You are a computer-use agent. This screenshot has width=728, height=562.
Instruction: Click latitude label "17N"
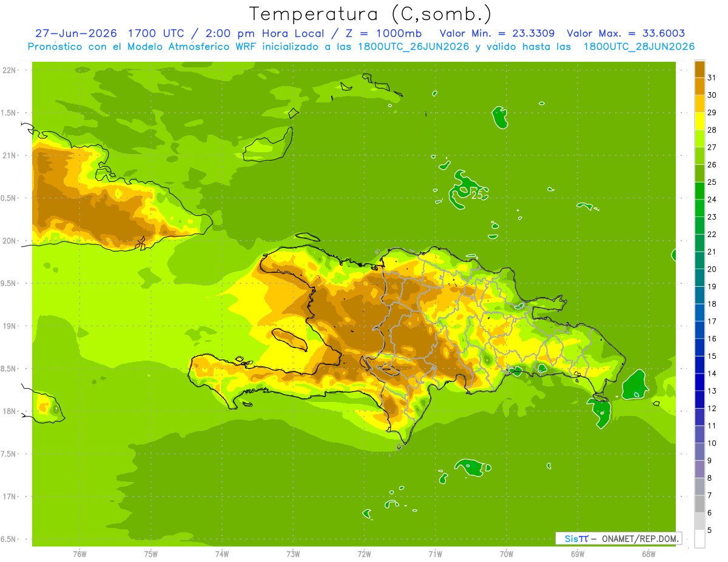[x=9, y=497]
